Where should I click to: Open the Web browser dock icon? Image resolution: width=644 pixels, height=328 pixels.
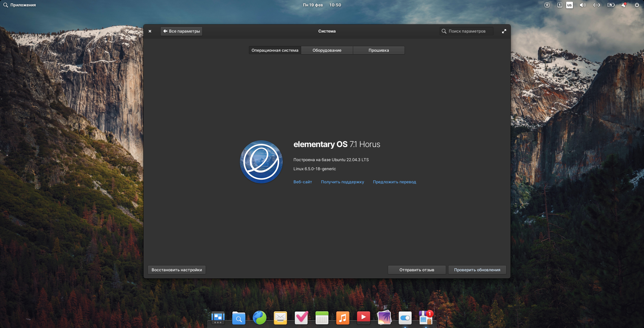260,318
